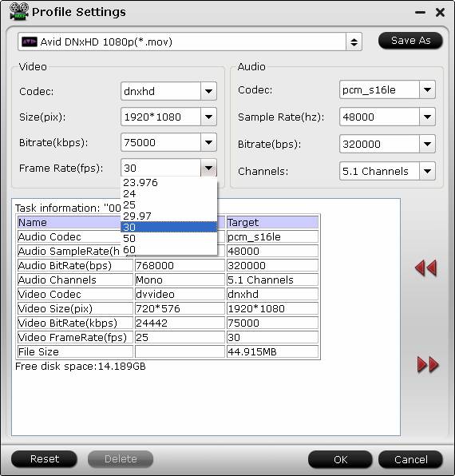This screenshot has height=476, width=455.
Task: Close the Profile Settings dialog
Action: (x=440, y=13)
